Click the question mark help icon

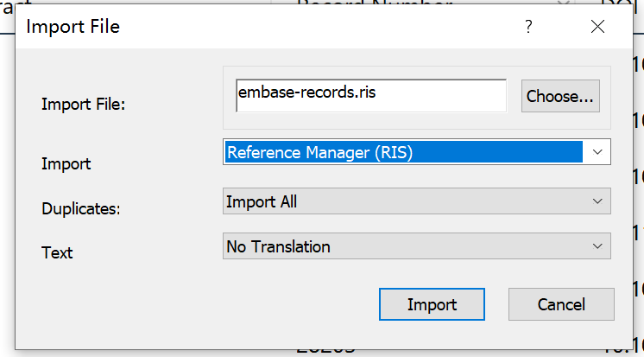tap(528, 27)
